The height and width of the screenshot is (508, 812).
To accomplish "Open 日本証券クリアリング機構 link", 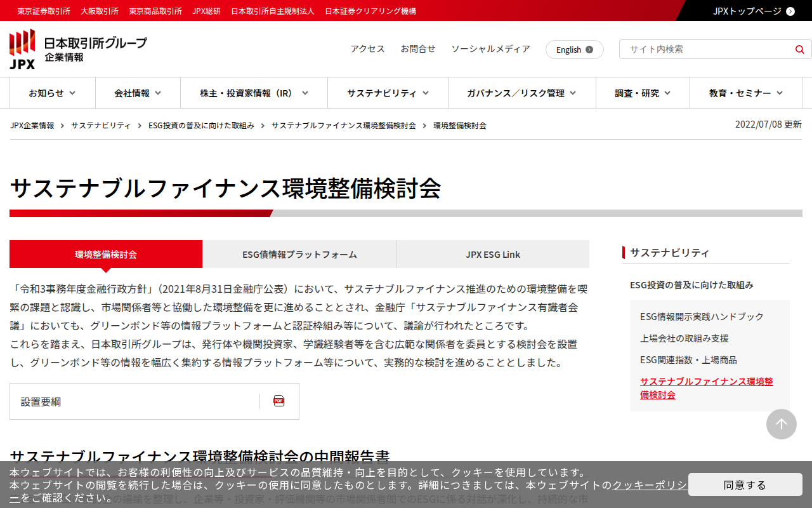I will tap(370, 11).
